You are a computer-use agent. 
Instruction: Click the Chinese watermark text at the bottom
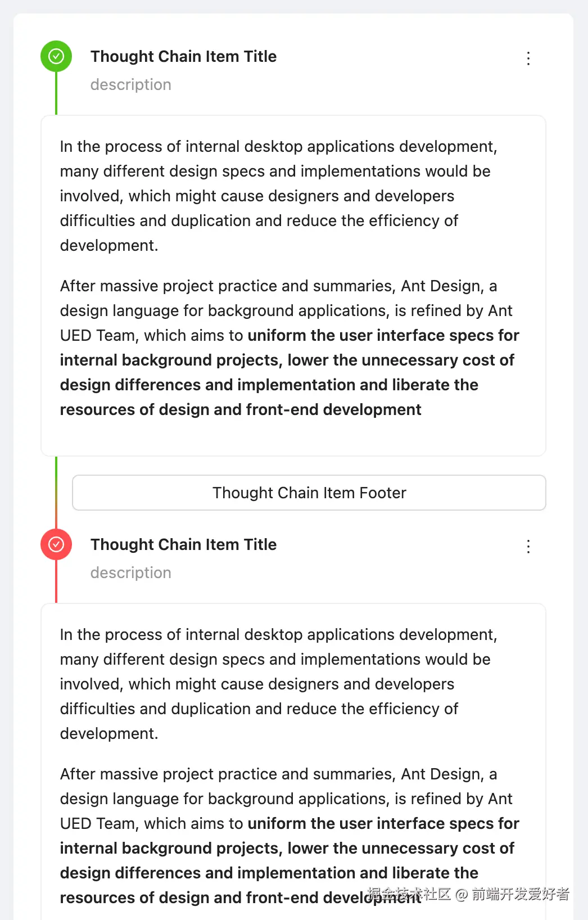(x=468, y=894)
